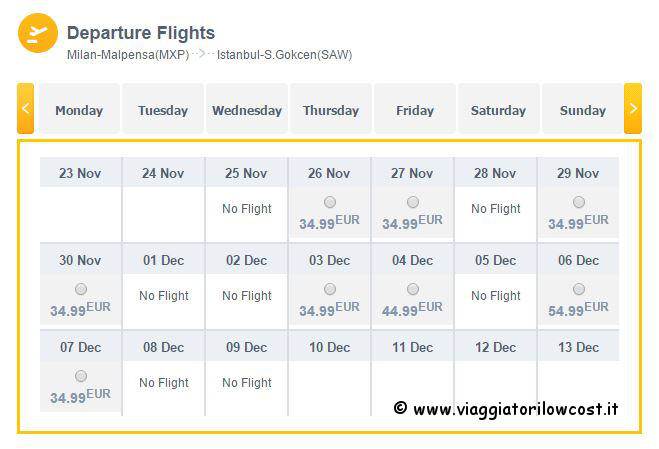This screenshot has height=449, width=659.
Task: Pick the 03 Dec flight radio button
Action: coord(330,289)
